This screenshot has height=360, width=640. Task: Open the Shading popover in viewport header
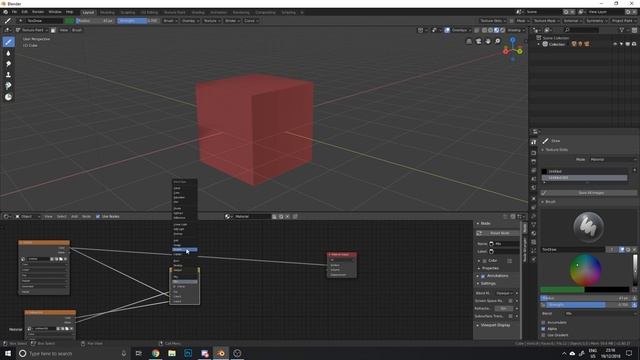516,30
